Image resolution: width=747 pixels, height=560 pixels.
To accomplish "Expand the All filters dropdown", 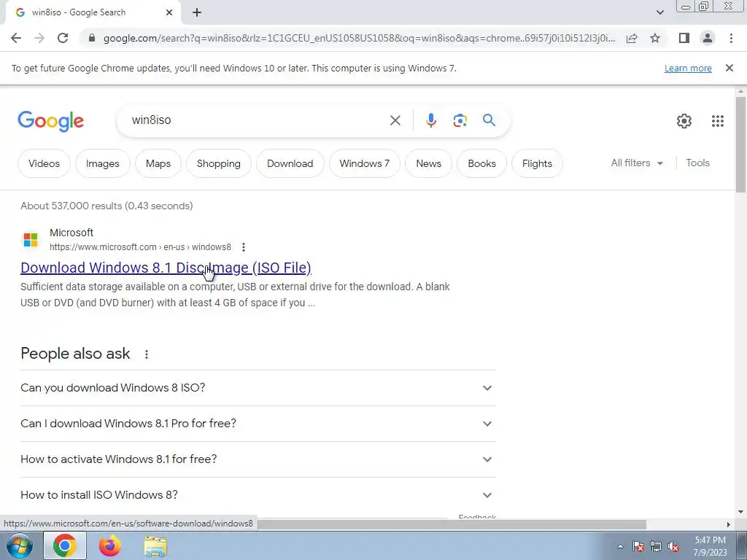I will click(637, 163).
